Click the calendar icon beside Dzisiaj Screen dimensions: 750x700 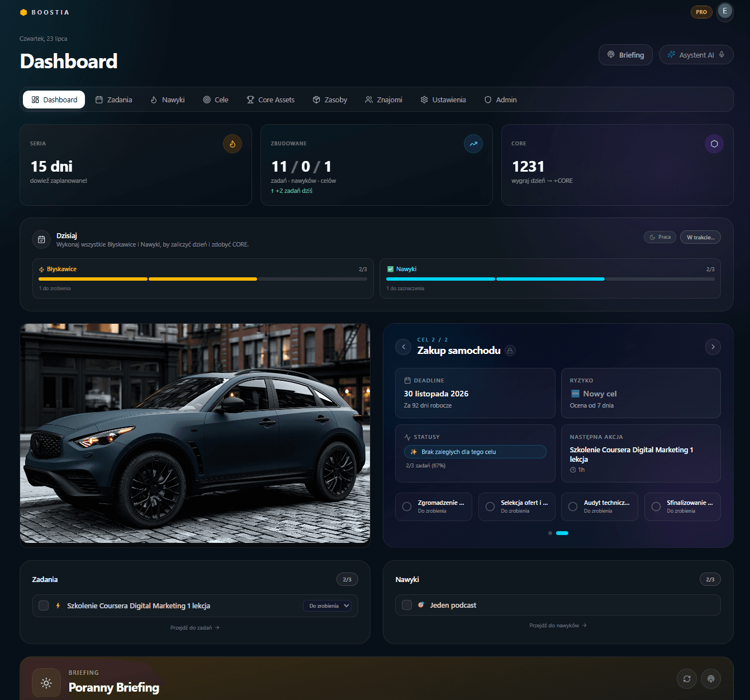(41, 239)
